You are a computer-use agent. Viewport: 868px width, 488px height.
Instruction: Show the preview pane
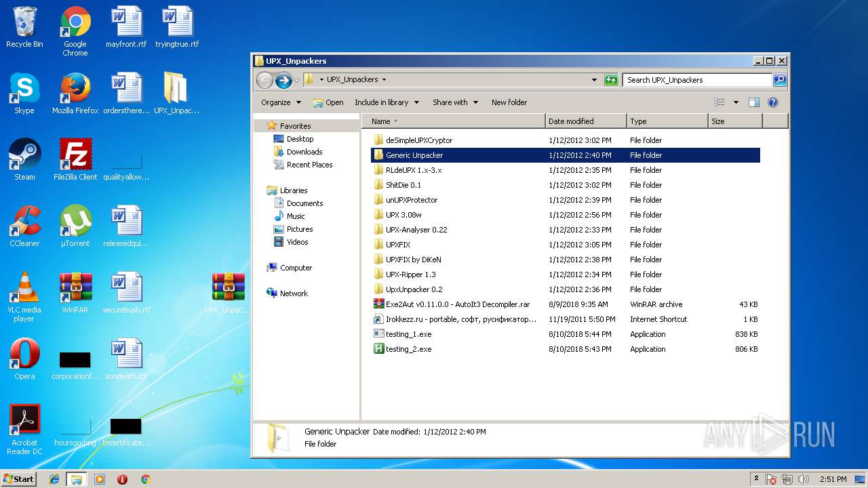click(x=753, y=102)
